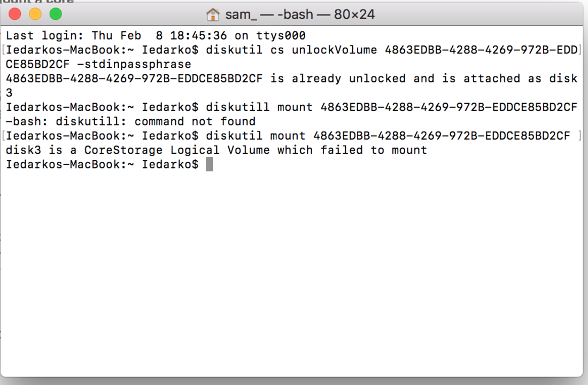Click the lone '3' on the wrapped output line
Image resolution: width=588 pixels, height=385 pixels.
(x=9, y=93)
